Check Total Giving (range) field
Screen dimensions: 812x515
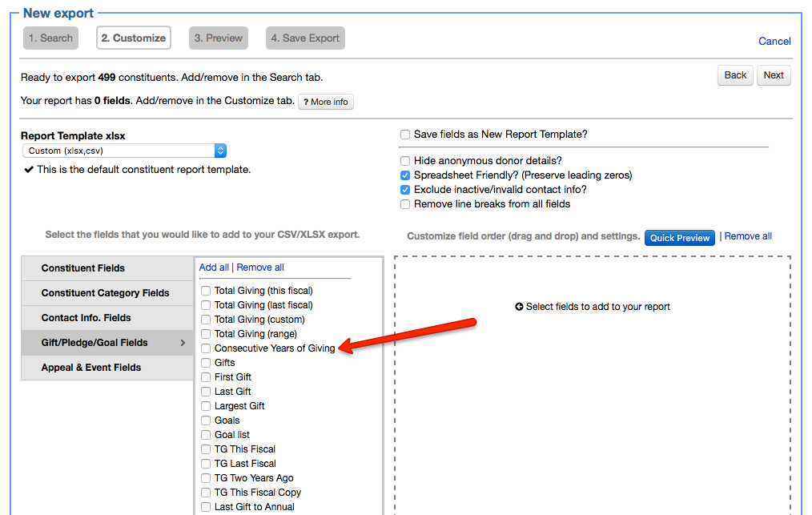pyautogui.click(x=206, y=334)
